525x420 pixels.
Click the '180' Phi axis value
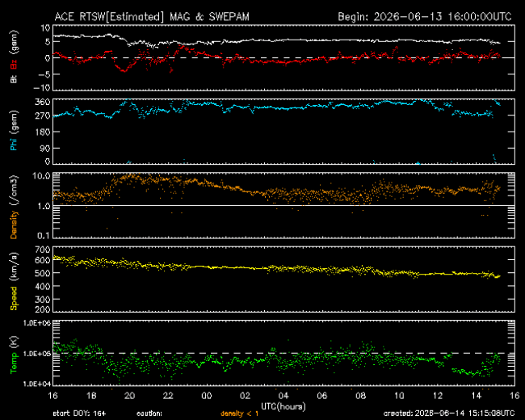click(x=43, y=132)
